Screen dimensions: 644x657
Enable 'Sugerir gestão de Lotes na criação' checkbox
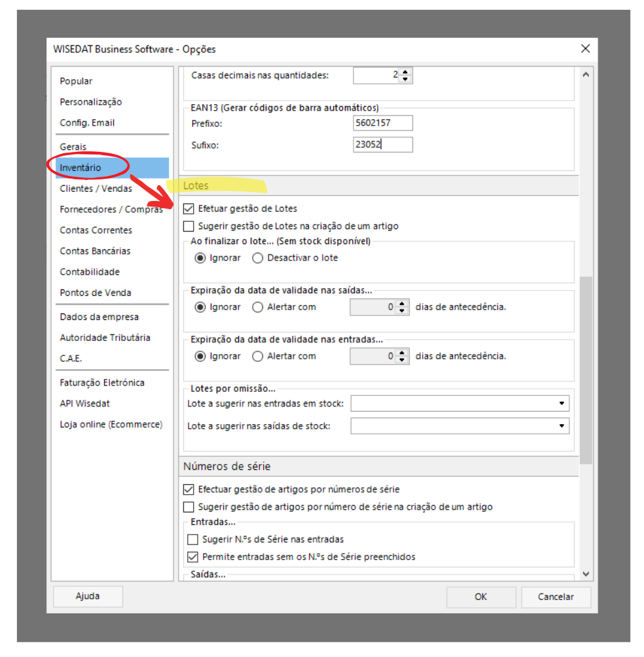point(189,226)
